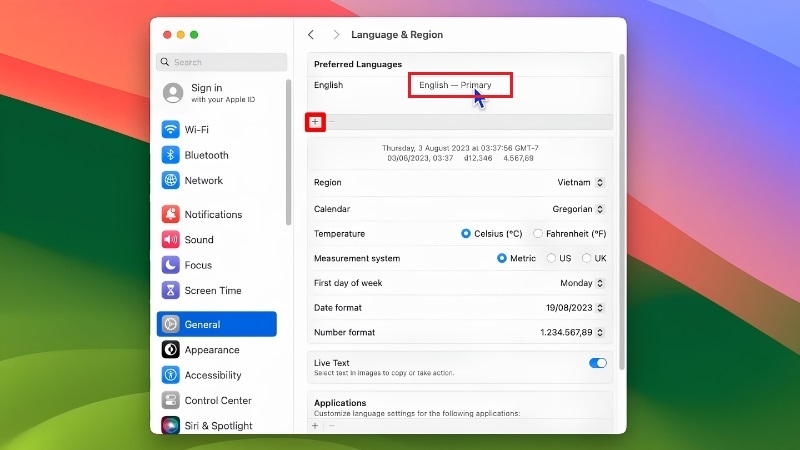Click Notifications label in sidebar
This screenshot has width=800, height=450.
(213, 214)
